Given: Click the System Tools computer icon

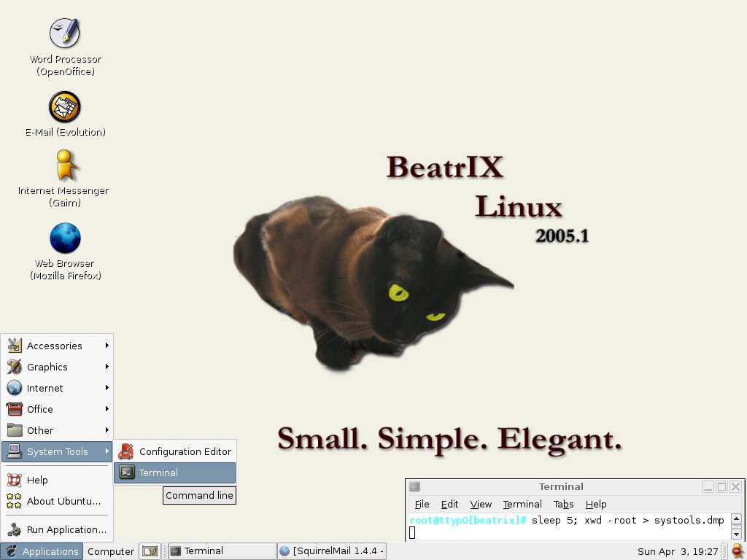Looking at the screenshot, I should (x=15, y=451).
